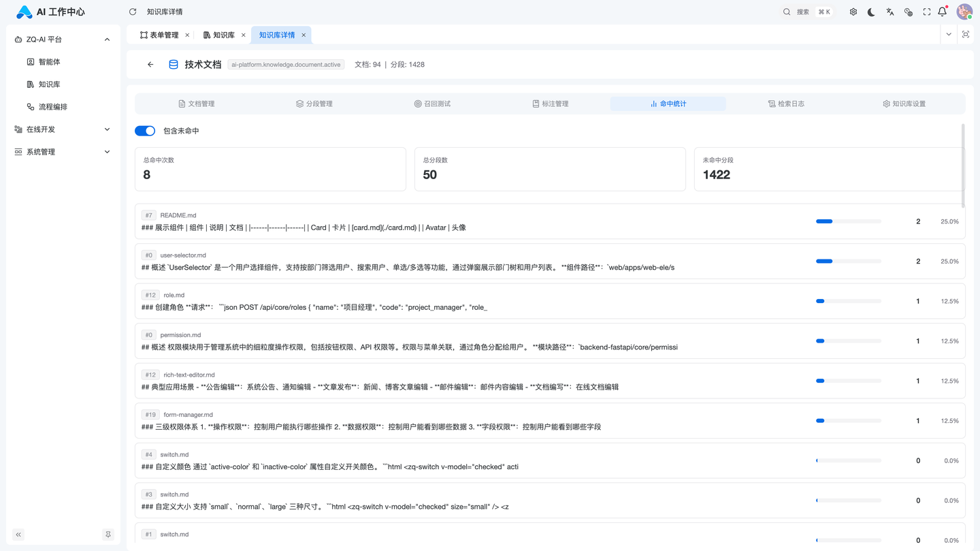Open the switch.md segment #4 row
This screenshot has height=551, width=980.
pyautogui.click(x=550, y=460)
